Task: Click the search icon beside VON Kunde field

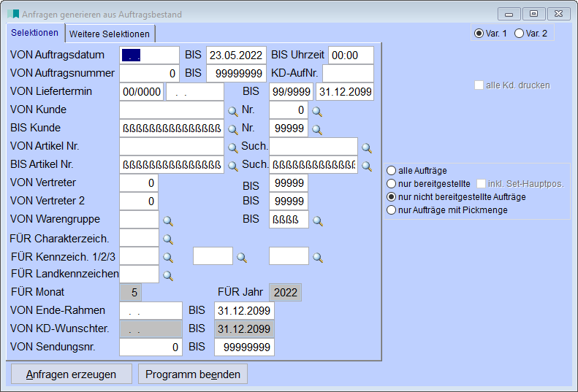Action: click(x=233, y=111)
